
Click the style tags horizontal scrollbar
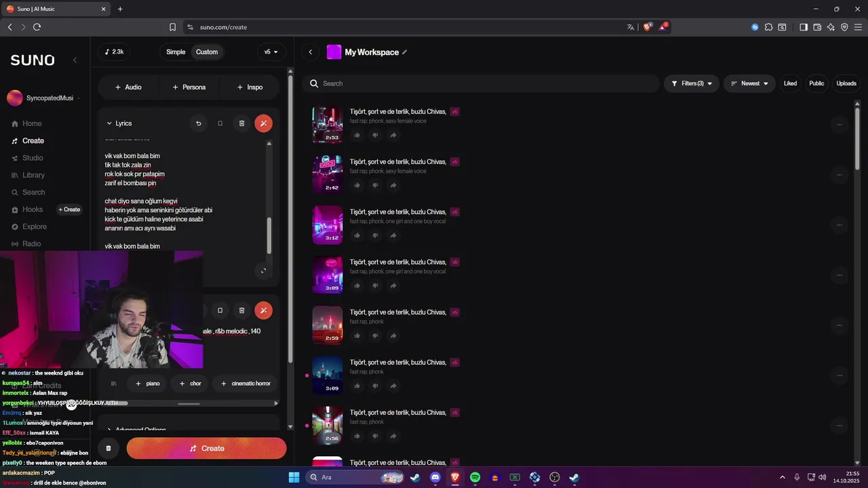189,403
